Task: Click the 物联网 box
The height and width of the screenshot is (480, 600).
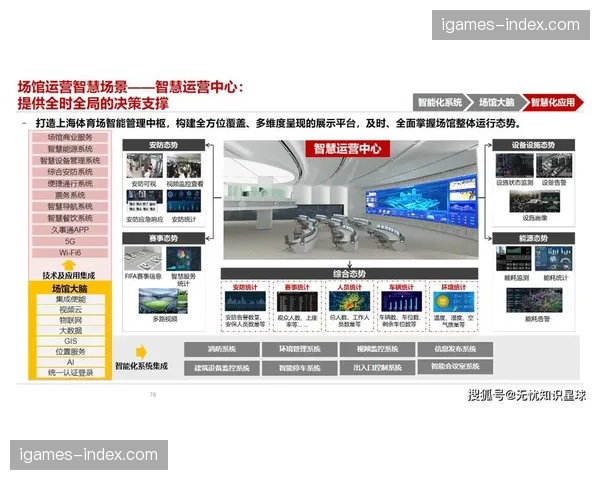Action: click(71, 320)
